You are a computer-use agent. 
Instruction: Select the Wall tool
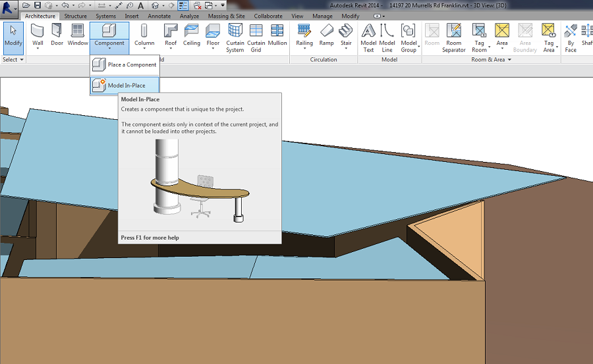pyautogui.click(x=38, y=37)
